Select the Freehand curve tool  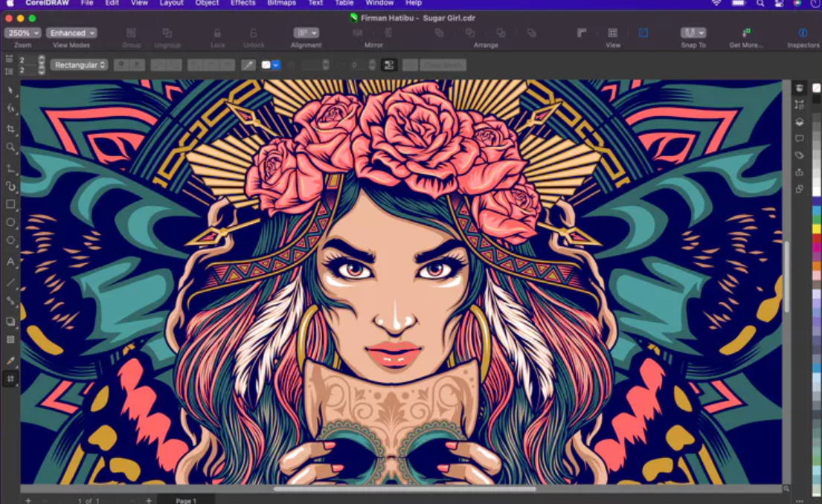[10, 168]
